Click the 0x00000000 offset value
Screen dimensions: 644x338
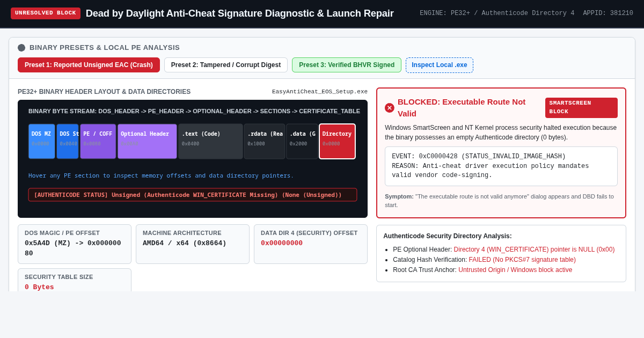(x=282, y=243)
